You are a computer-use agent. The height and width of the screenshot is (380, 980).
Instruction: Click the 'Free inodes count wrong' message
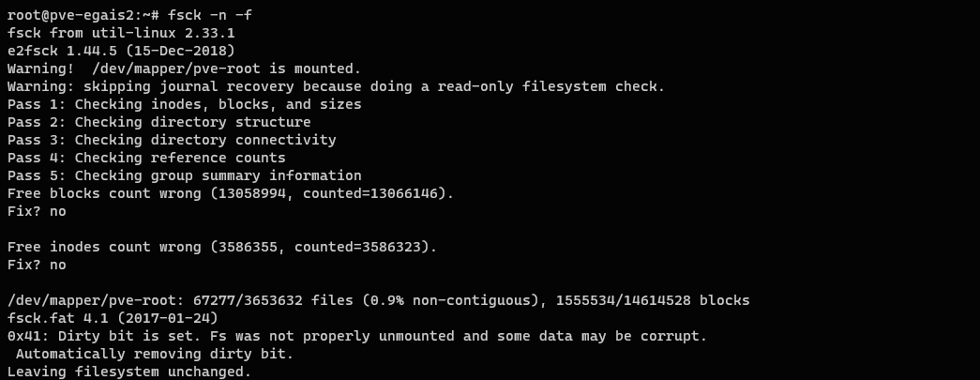coord(222,248)
